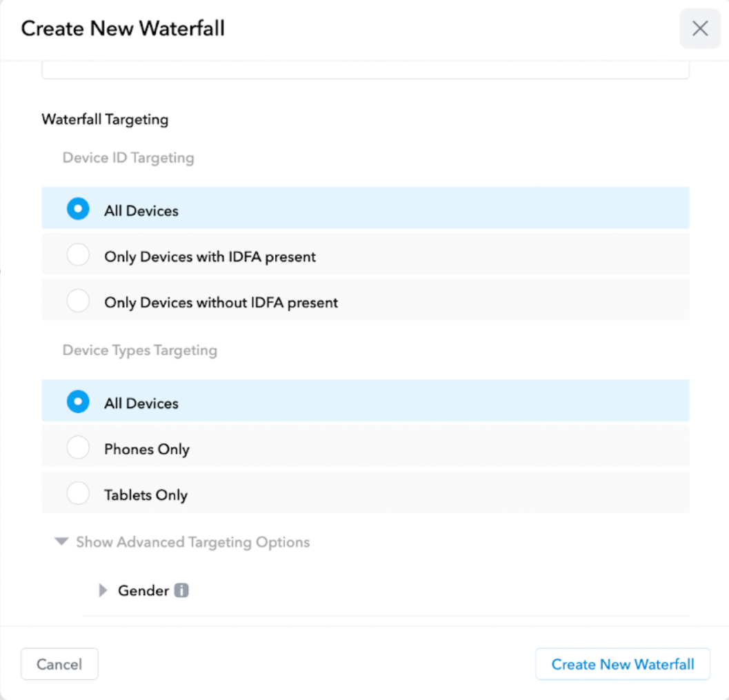This screenshot has height=700, width=729.
Task: Click the Gender label text
Action: 143,590
